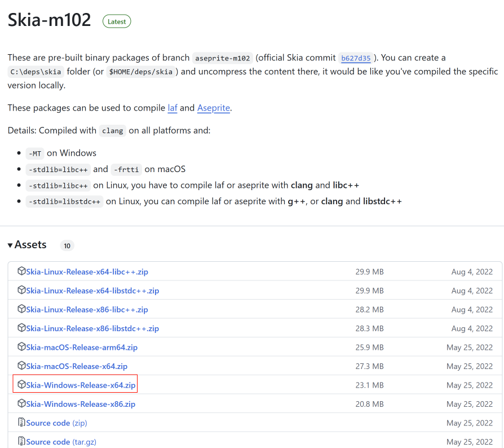Click the -stdlib=libstdc++ flag code

pyautogui.click(x=64, y=201)
